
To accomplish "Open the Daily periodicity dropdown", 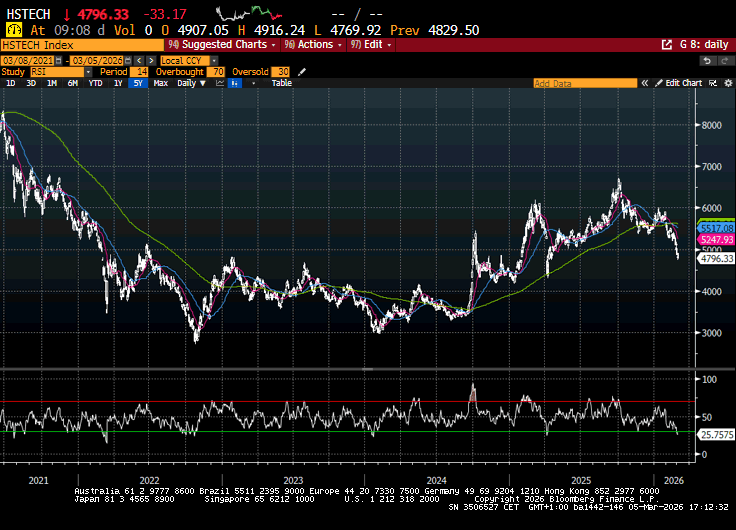I will pos(190,83).
